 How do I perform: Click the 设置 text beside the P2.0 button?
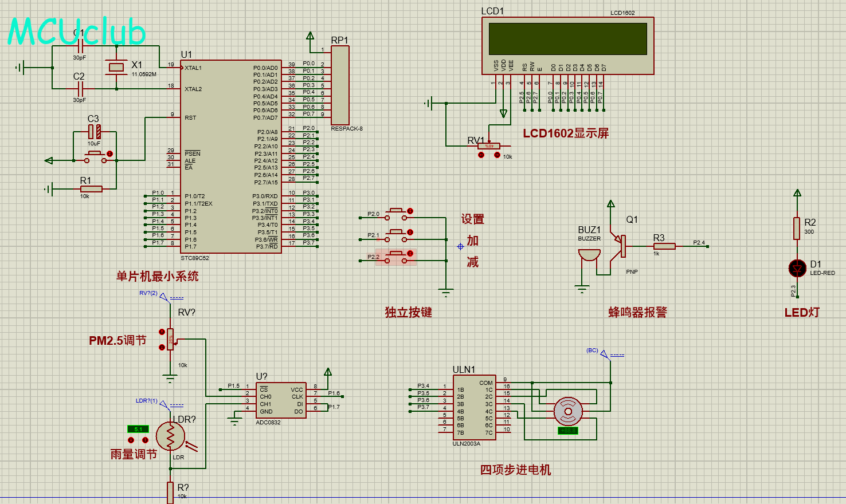473,219
